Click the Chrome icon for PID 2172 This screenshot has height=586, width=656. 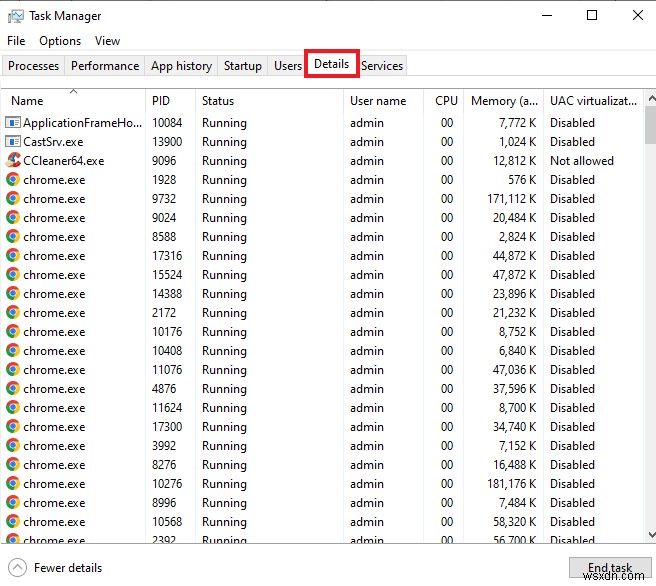(x=13, y=313)
